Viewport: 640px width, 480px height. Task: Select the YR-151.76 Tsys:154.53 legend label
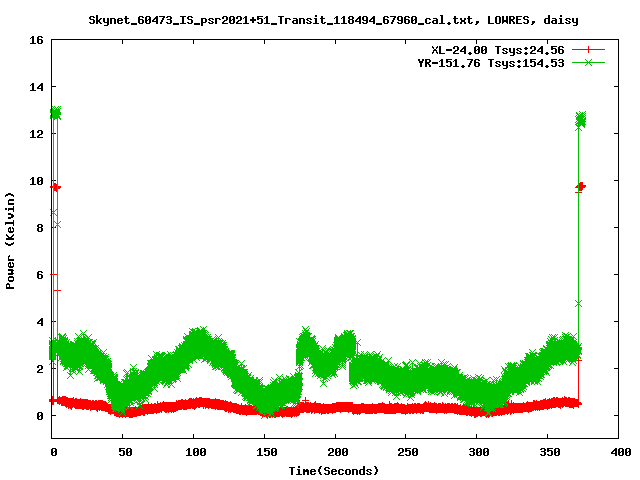[x=491, y=63]
